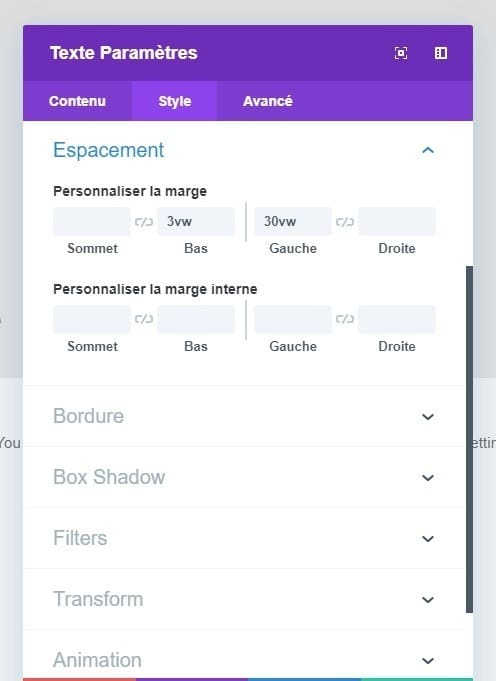Toggle padding Sommet/Bas link icon

(144, 319)
